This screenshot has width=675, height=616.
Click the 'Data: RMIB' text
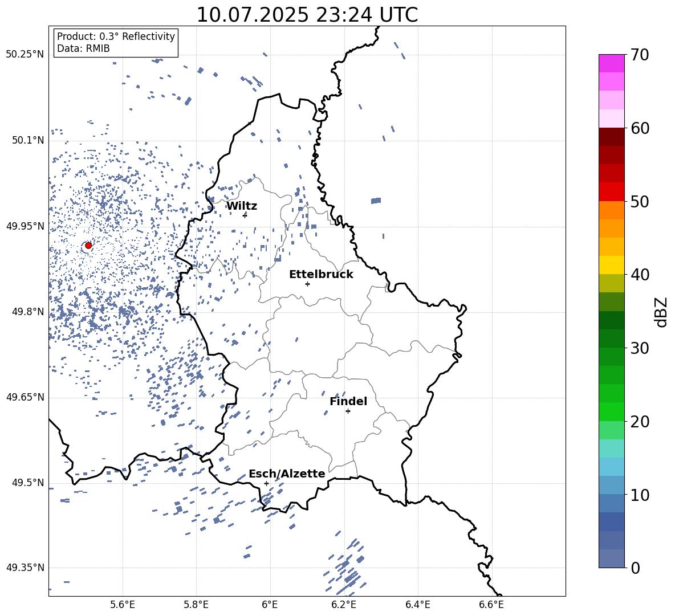[x=83, y=48]
